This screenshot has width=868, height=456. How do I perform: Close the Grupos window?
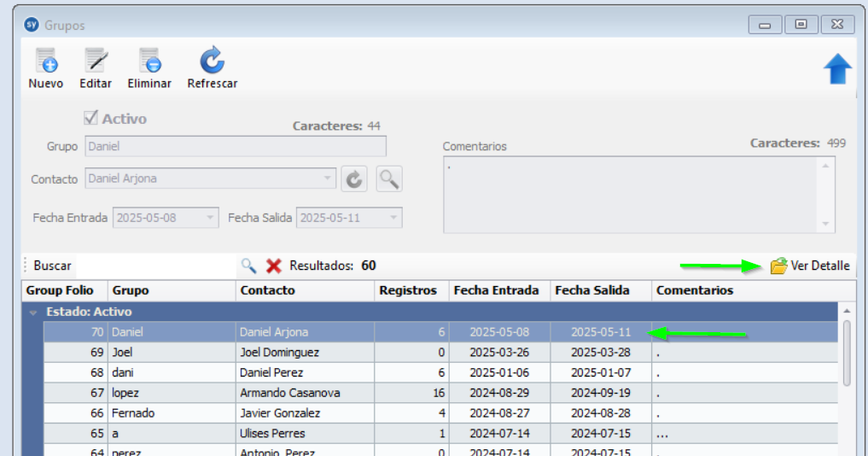[837, 25]
